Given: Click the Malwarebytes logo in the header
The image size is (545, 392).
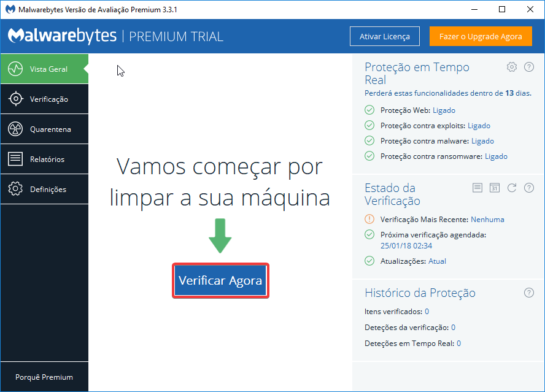Looking at the screenshot, I should click(x=62, y=36).
